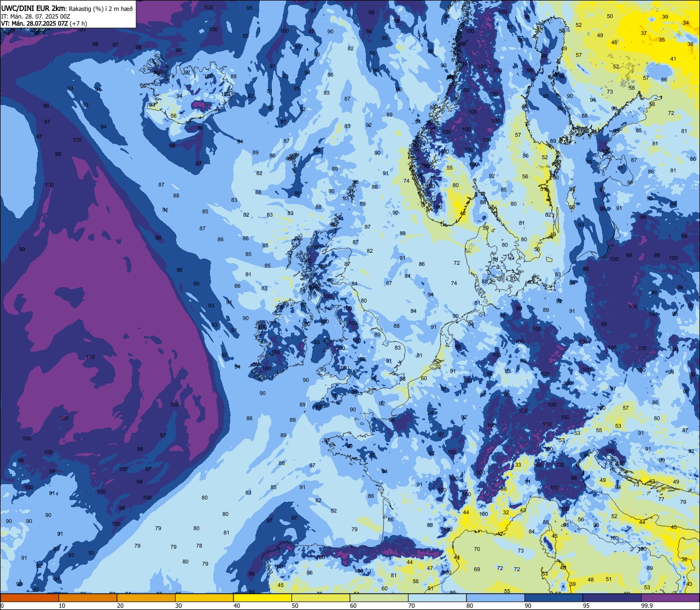Click the map value "32" near the Riviera
The width and height of the screenshot is (700, 610).
tap(506, 513)
